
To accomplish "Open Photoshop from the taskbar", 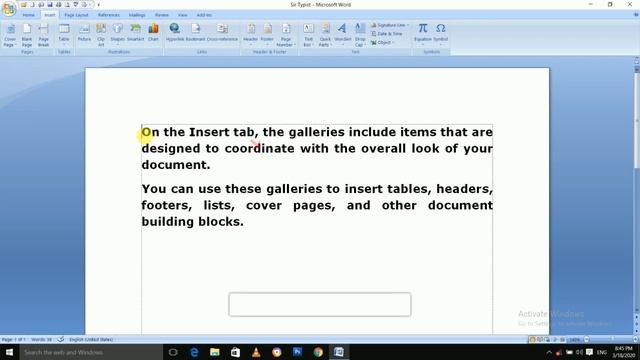I will (x=297, y=352).
